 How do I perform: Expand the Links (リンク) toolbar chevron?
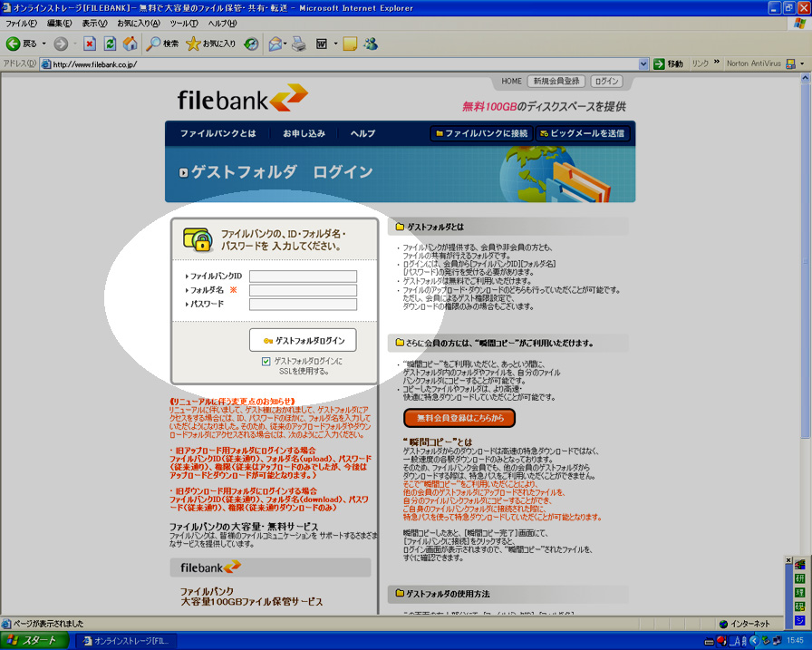(717, 63)
